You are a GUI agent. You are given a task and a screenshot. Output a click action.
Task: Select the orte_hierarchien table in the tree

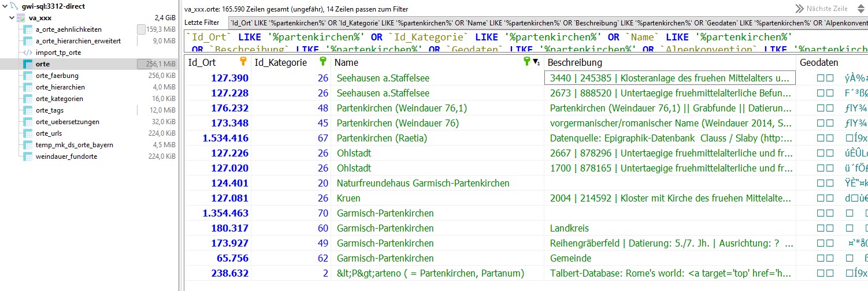click(x=60, y=87)
